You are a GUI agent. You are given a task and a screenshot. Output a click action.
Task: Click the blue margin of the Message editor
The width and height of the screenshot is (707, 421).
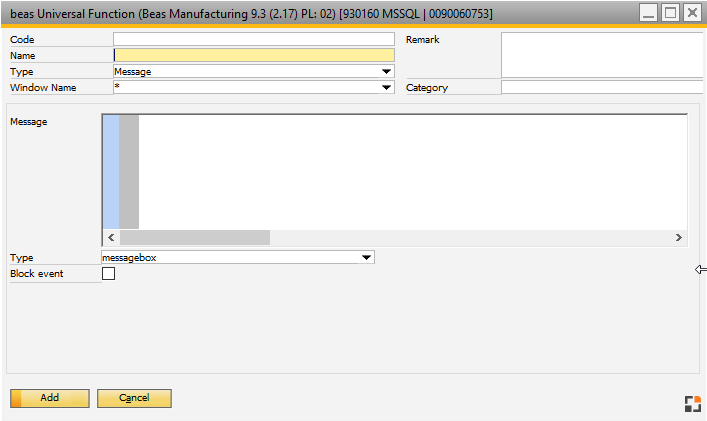point(110,171)
